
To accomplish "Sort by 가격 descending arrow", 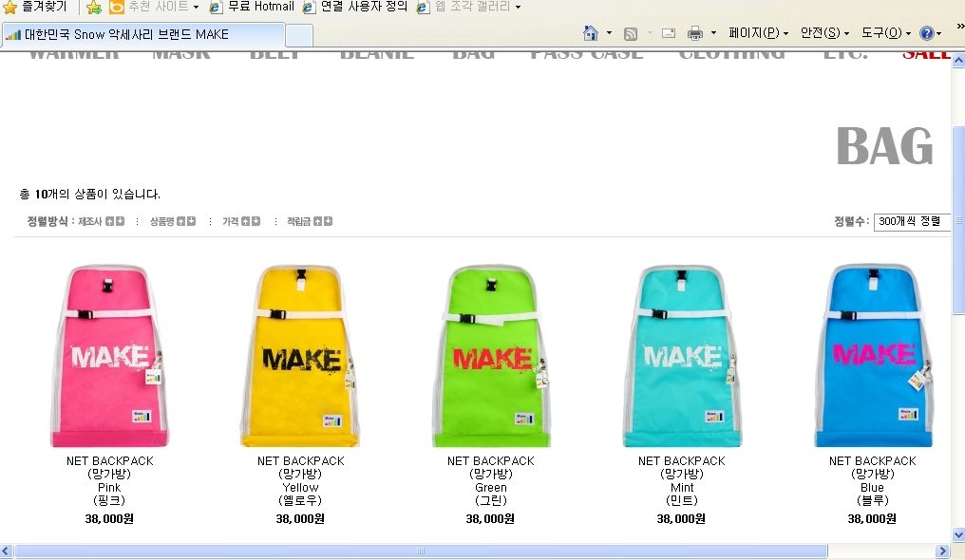I will (x=256, y=221).
